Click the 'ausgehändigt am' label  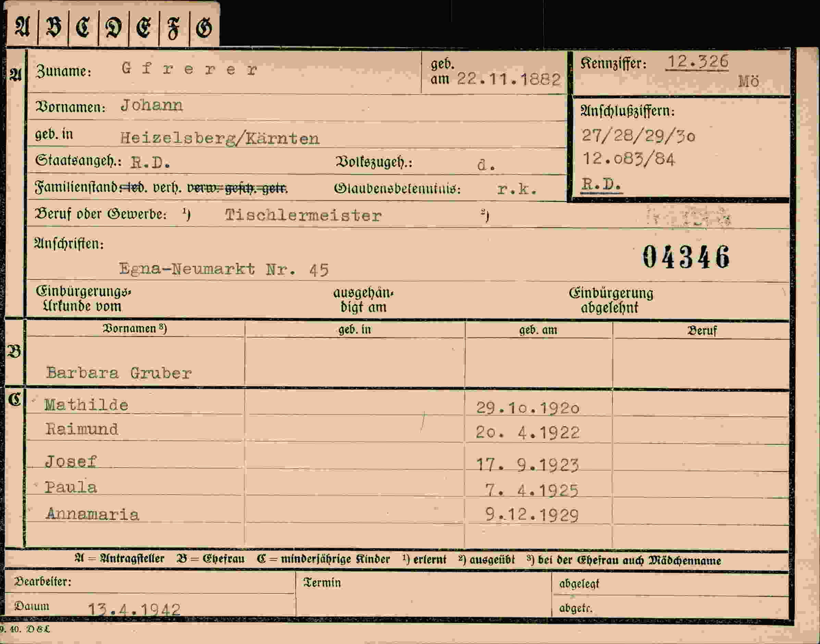coord(363,300)
